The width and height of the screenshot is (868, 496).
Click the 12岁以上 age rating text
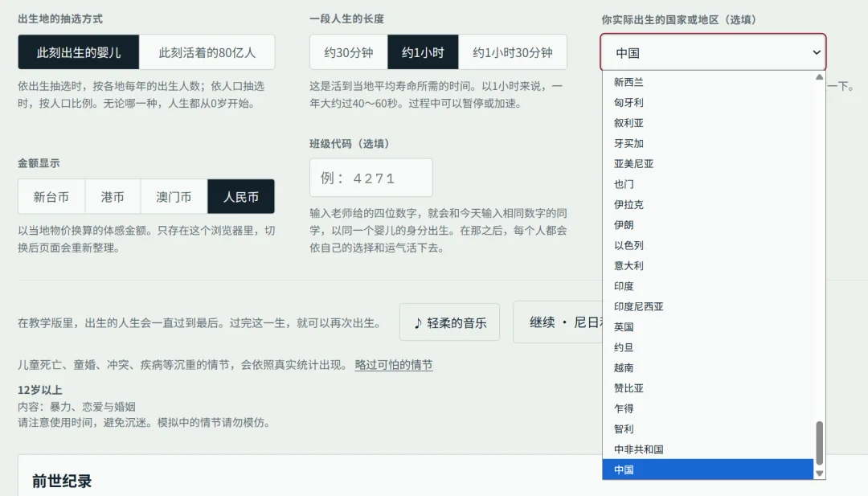40,390
